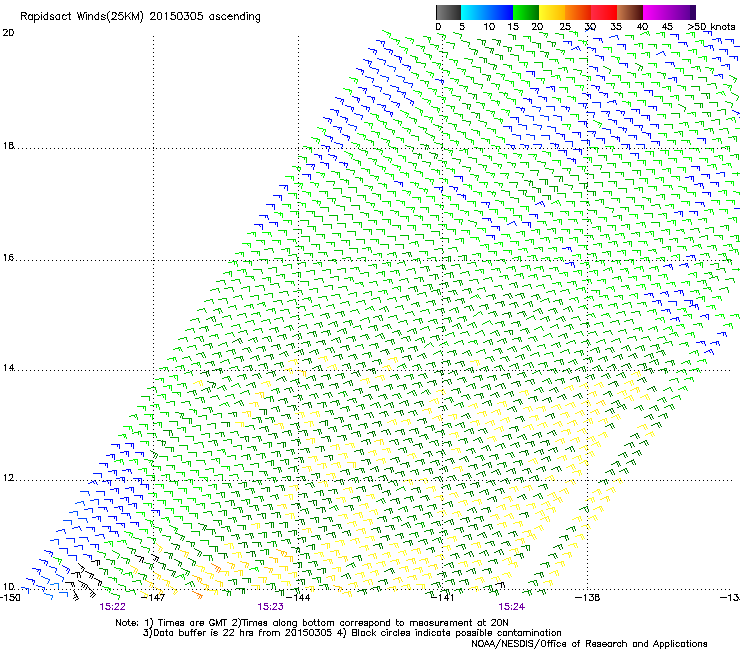
Task: Click the legend label '10'
Action: [489, 27]
